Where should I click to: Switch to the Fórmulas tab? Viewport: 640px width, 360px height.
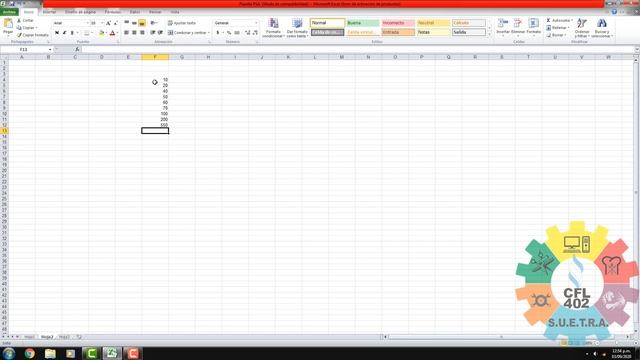tap(113, 12)
